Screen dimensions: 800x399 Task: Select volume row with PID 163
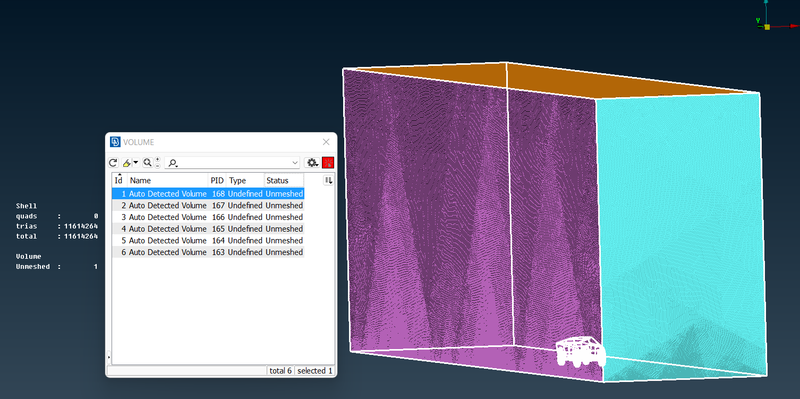208,253
